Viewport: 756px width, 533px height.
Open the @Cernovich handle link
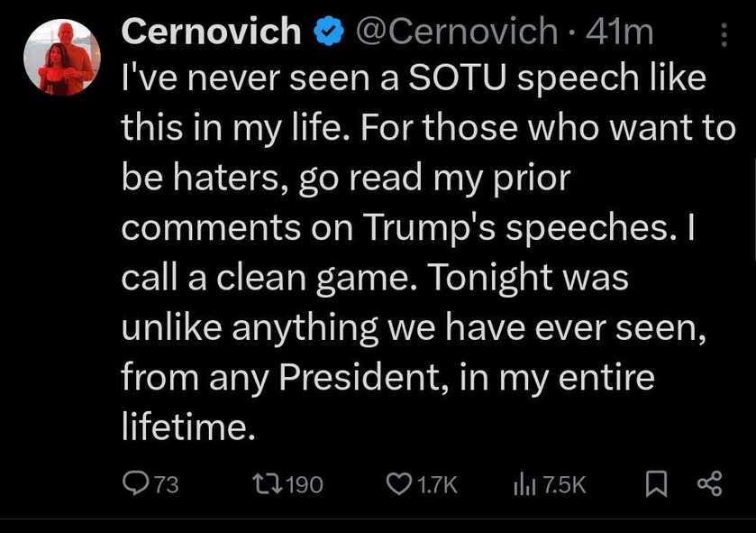458,32
